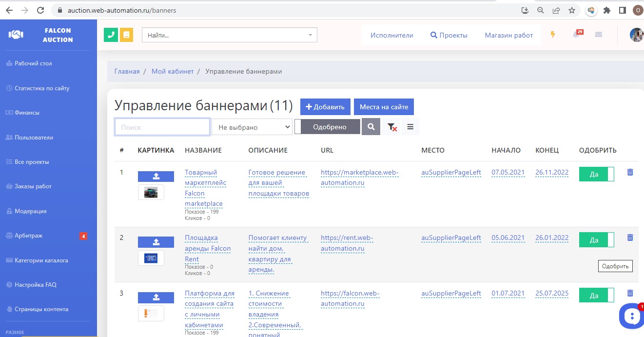The height and width of the screenshot is (337, 644).
Task: Click the yellow book icon button
Action: [x=126, y=35]
